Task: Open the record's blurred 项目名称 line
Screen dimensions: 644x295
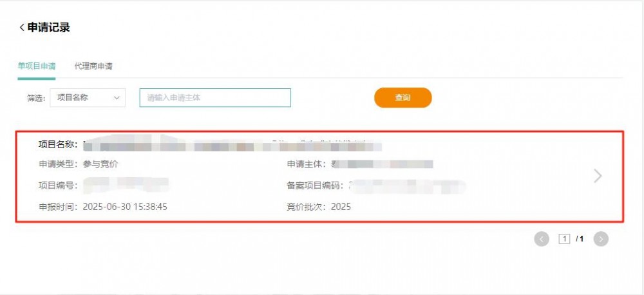Action: (x=211, y=145)
